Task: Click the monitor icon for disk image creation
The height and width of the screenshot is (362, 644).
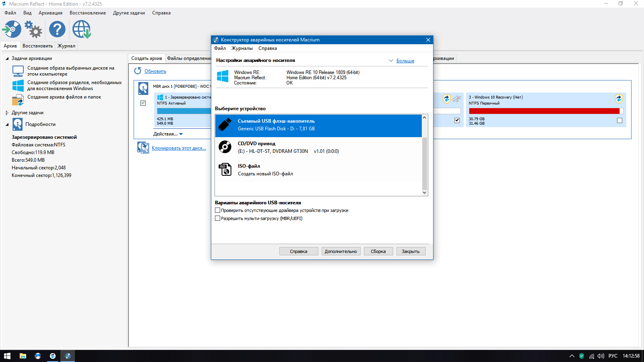Action: [18, 71]
